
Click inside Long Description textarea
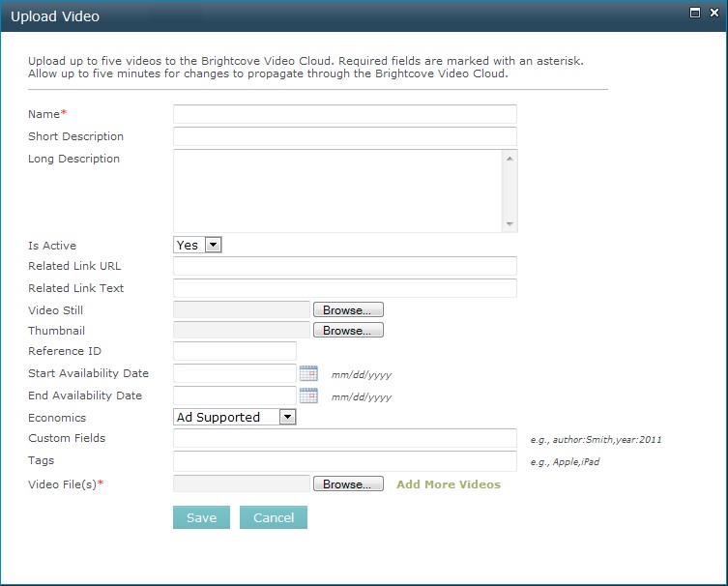338,190
